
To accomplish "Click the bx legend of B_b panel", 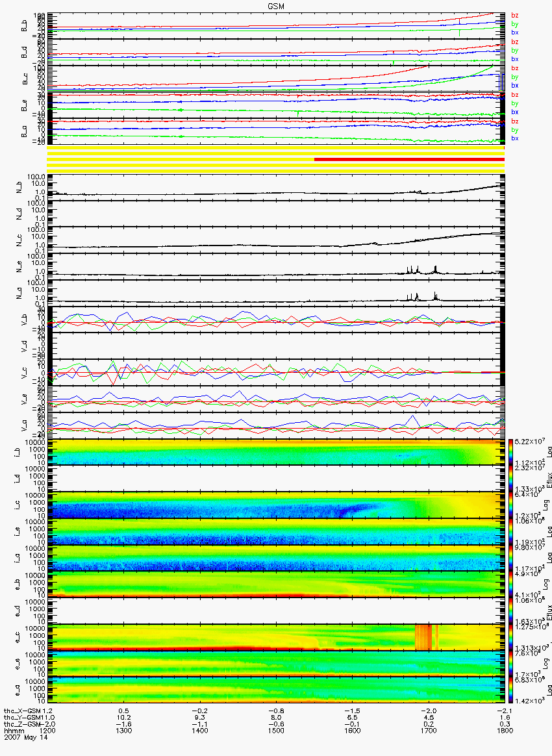I will pyautogui.click(x=515, y=32).
